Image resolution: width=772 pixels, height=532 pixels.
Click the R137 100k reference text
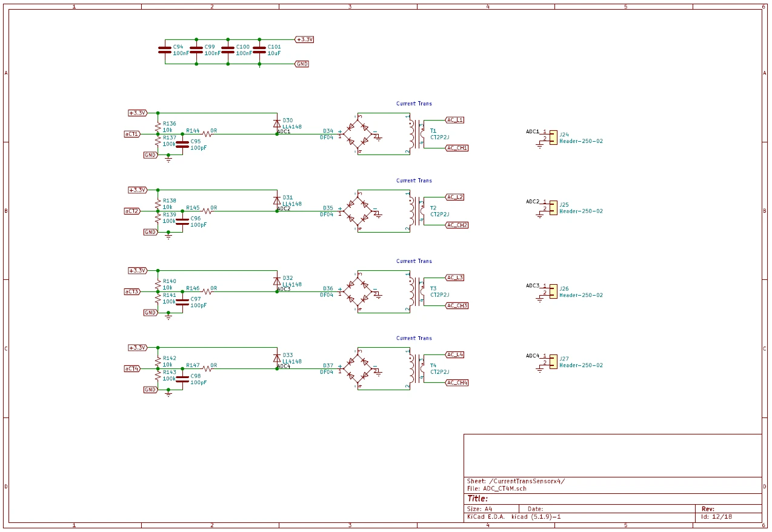tap(170, 138)
